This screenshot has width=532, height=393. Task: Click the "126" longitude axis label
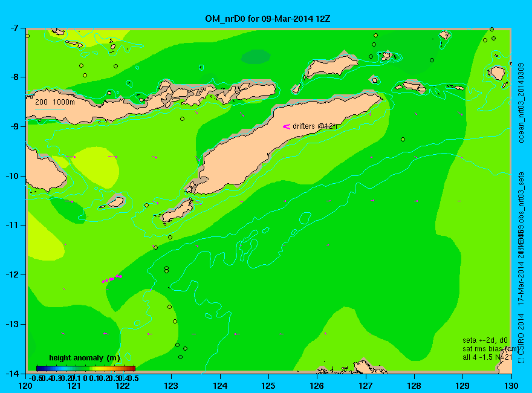click(x=317, y=386)
